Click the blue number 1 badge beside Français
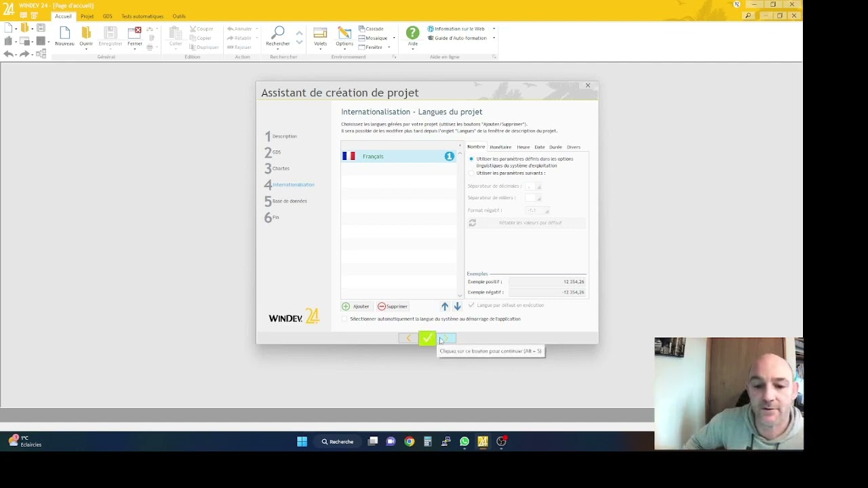 pyautogui.click(x=449, y=156)
